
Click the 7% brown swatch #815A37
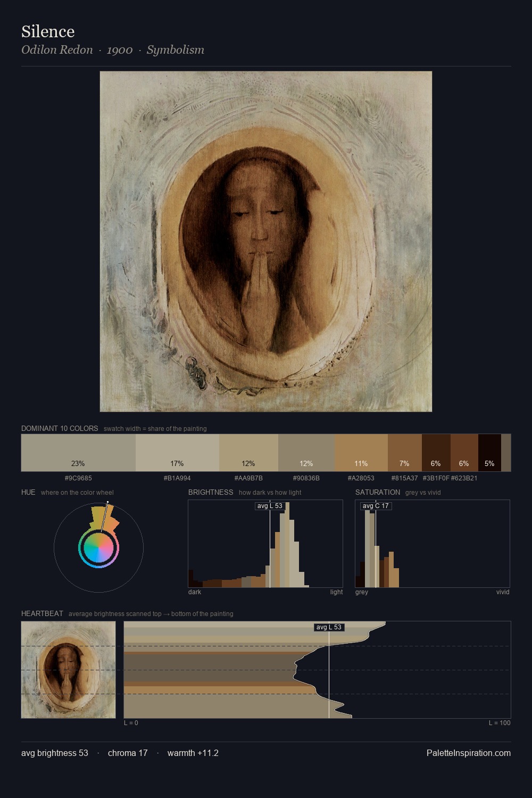(405, 453)
